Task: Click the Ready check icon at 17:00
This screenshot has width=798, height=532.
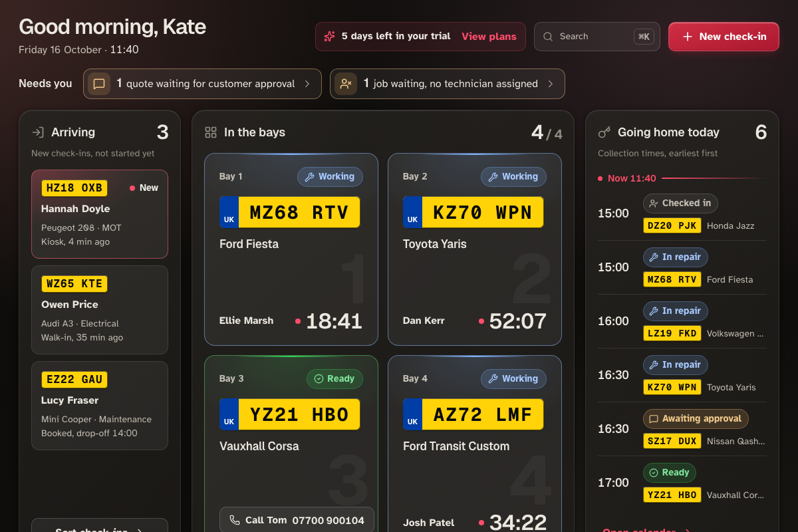Action: [x=654, y=473]
